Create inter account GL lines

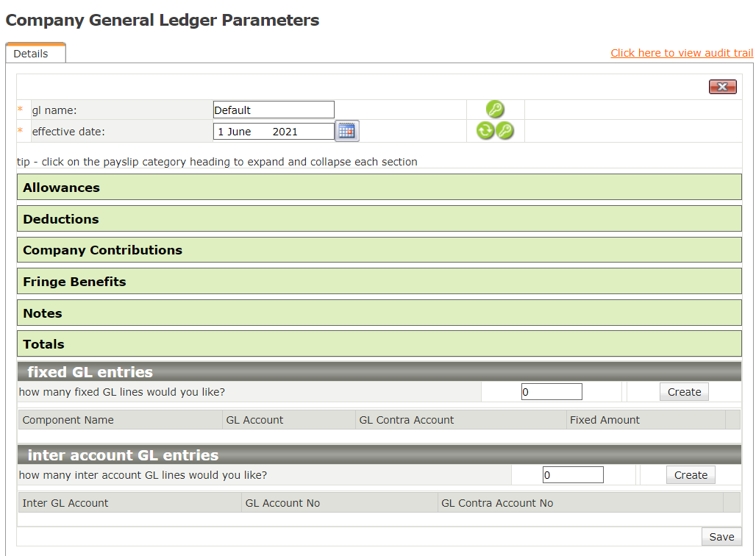691,475
